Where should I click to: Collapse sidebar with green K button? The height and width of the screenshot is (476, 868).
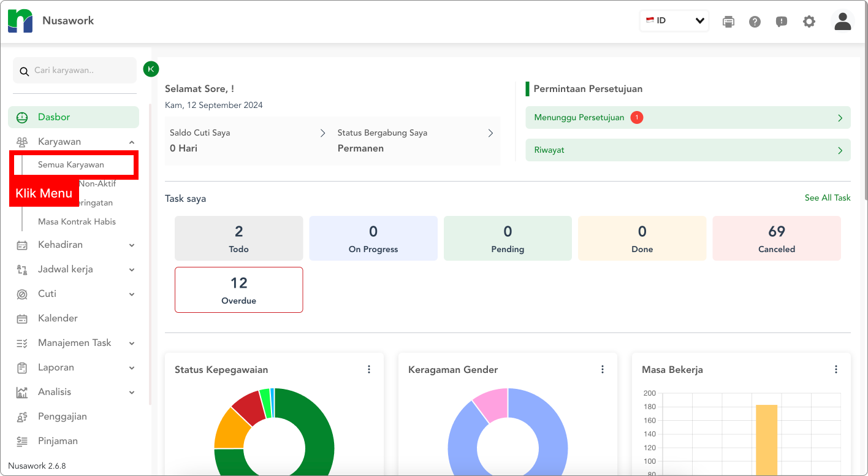click(151, 69)
